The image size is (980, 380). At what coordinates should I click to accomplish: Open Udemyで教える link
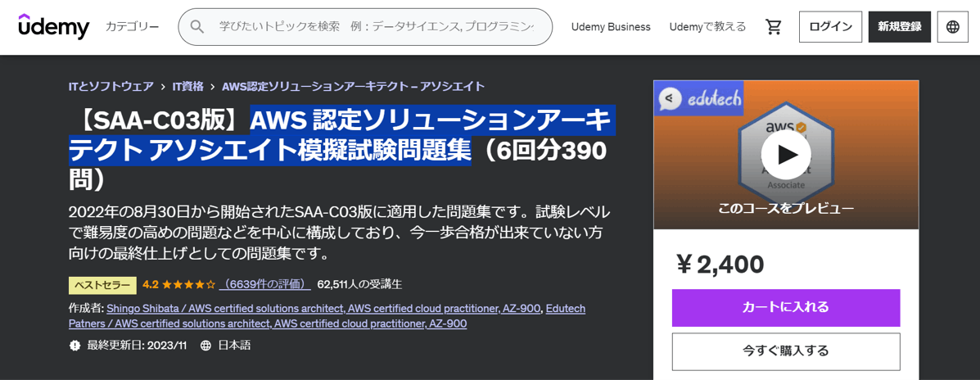click(707, 27)
